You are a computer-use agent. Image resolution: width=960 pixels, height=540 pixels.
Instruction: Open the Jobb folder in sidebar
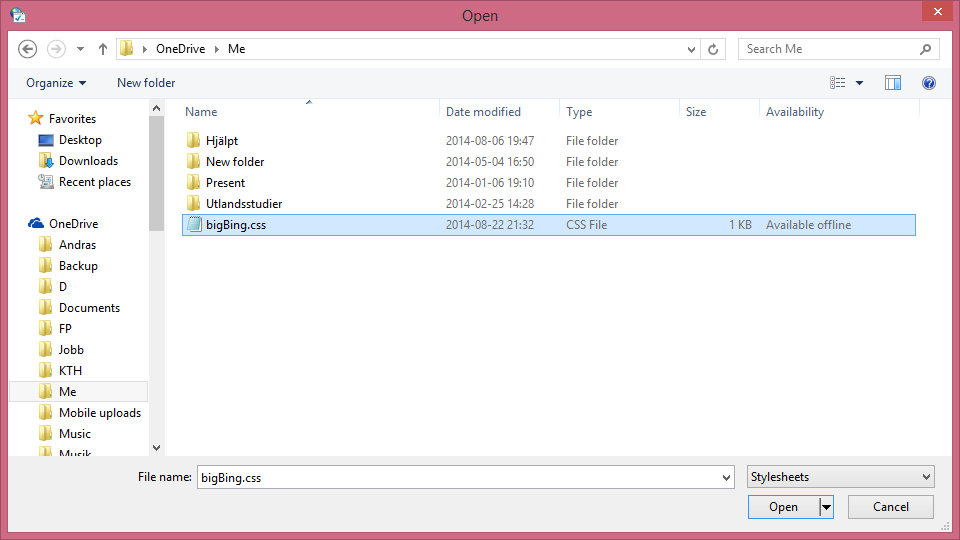(71, 350)
